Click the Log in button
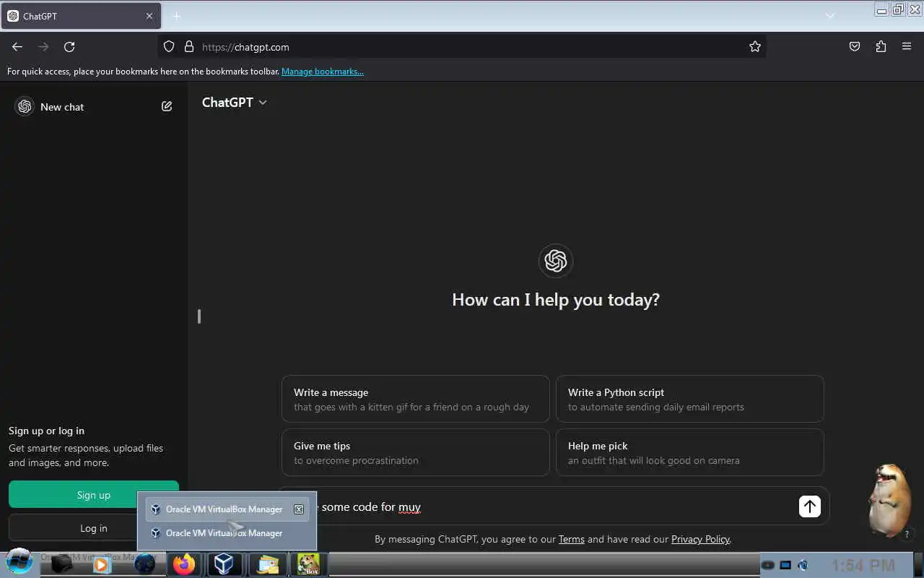Image resolution: width=924 pixels, height=578 pixels. click(x=94, y=528)
